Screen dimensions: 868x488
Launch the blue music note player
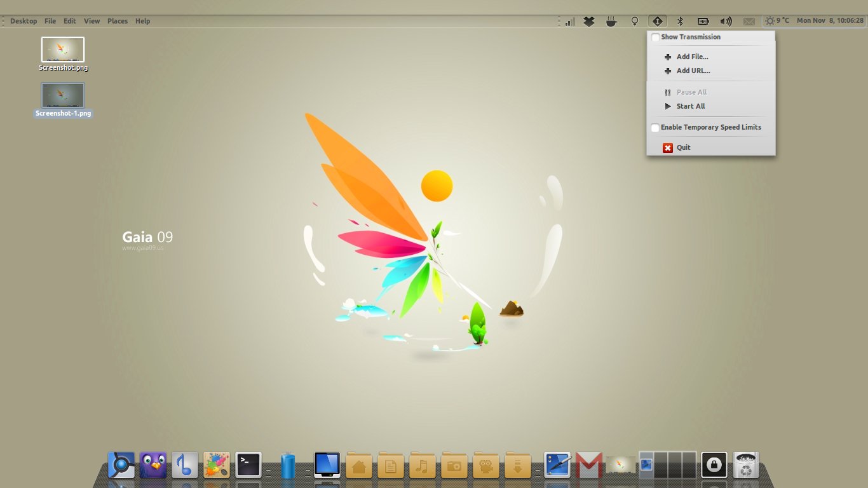tap(185, 465)
